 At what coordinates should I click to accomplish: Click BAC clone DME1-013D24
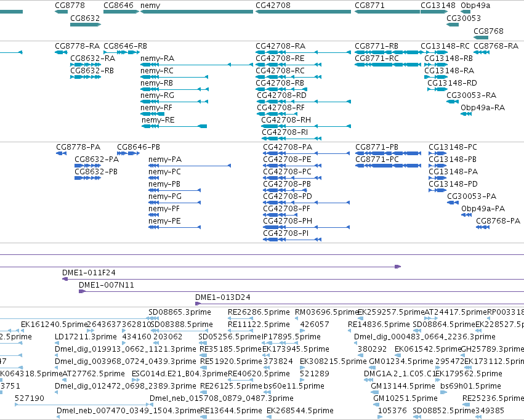tap(222, 297)
